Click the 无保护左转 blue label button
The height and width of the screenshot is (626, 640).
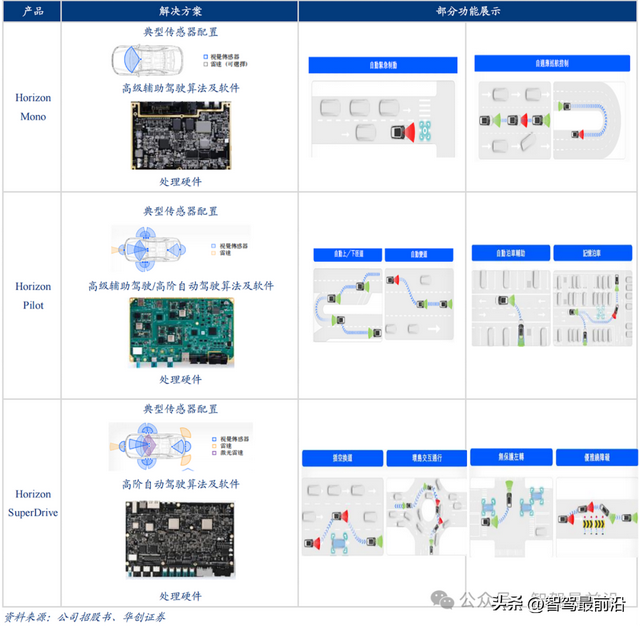pos(511,457)
